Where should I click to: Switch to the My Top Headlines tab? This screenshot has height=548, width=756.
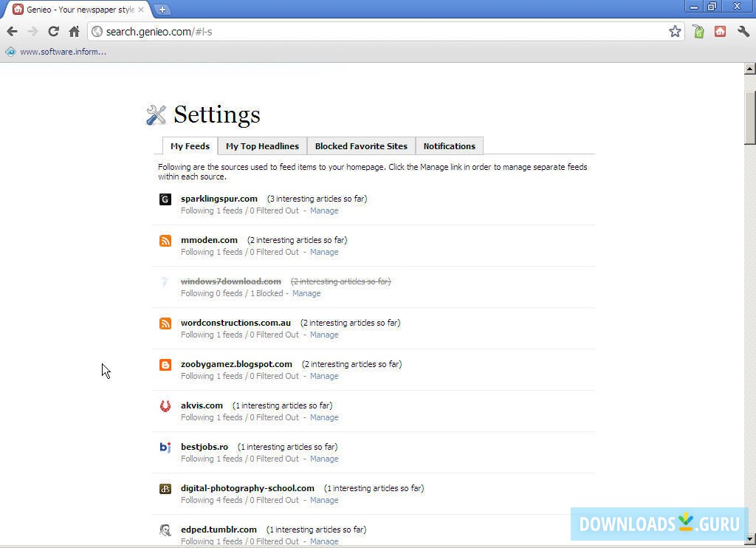[x=262, y=146]
